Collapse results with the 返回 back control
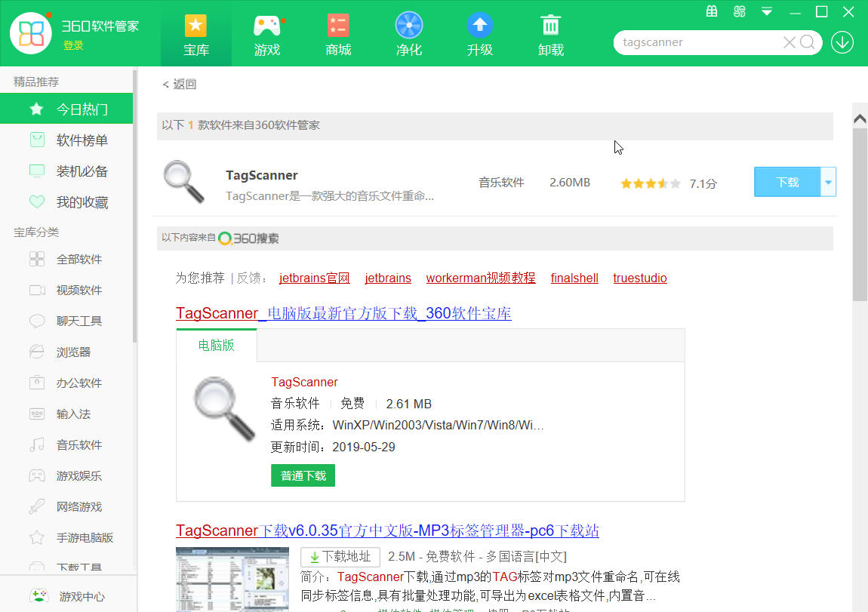Image resolution: width=868 pixels, height=612 pixels. 179,85
